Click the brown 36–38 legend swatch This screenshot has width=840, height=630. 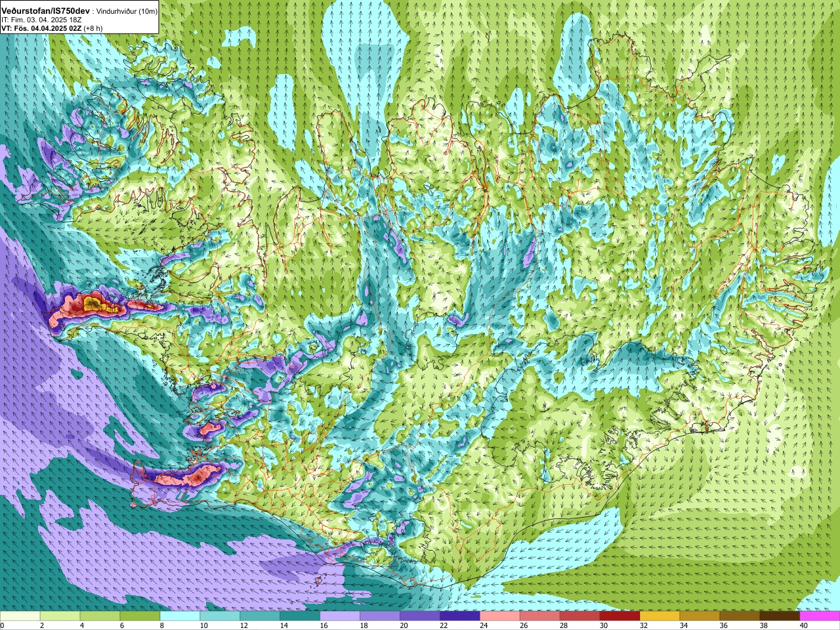pyautogui.click(x=740, y=616)
